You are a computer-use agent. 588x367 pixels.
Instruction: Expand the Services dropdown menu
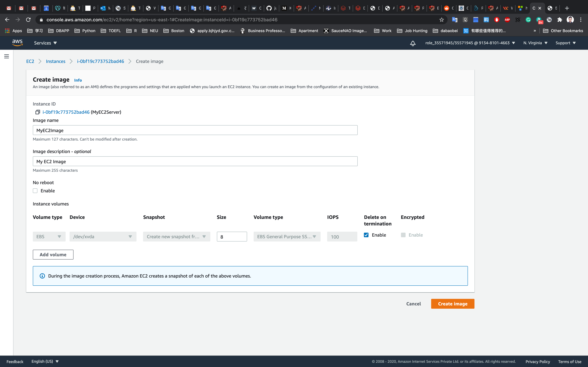tap(45, 43)
